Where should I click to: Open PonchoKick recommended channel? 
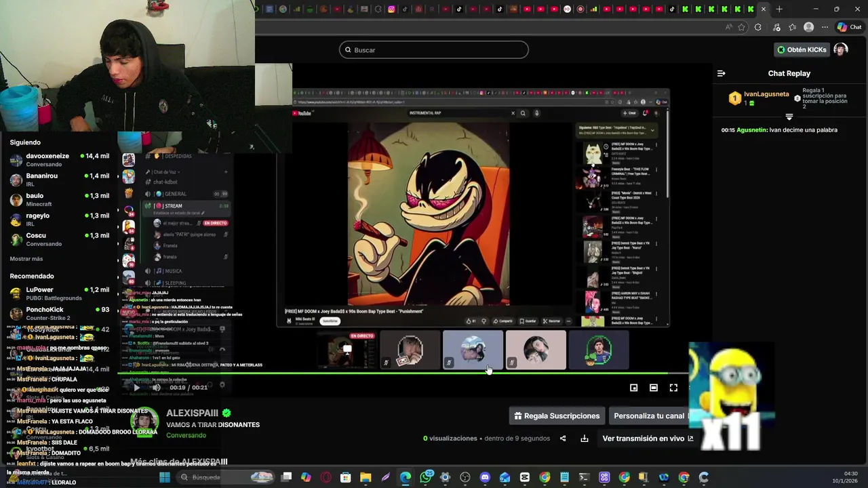tap(60, 313)
